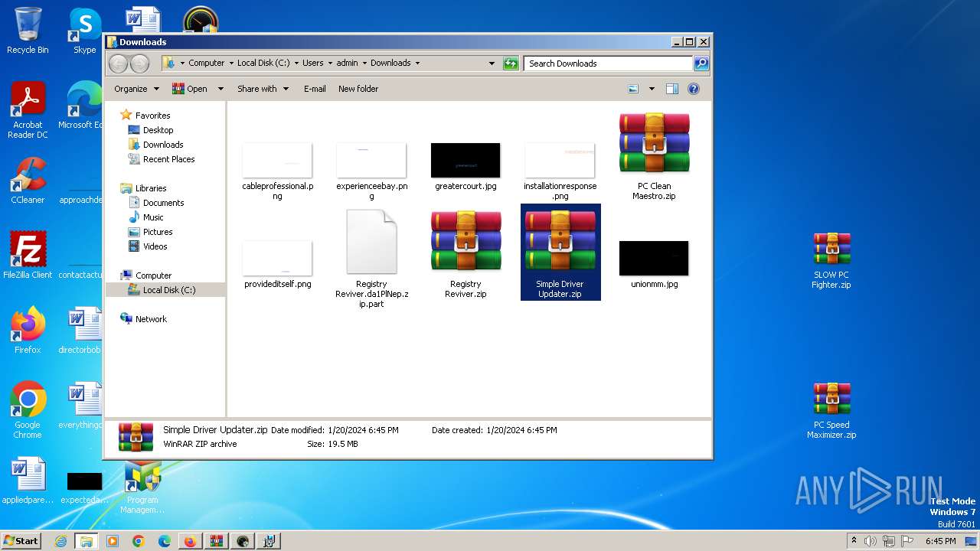Screen dimensions: 980x551
Task: Click the Explorer Back navigation button
Action: tap(119, 64)
